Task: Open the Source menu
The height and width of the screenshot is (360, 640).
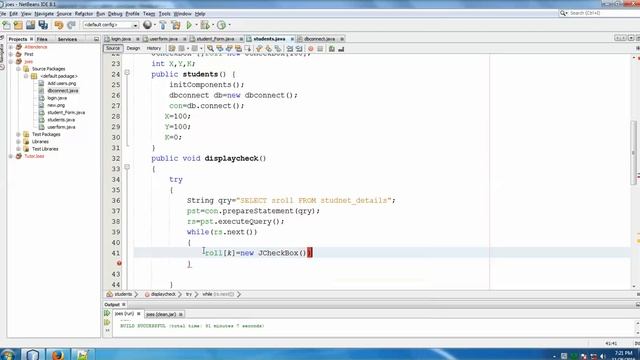Action: [x=64, y=14]
